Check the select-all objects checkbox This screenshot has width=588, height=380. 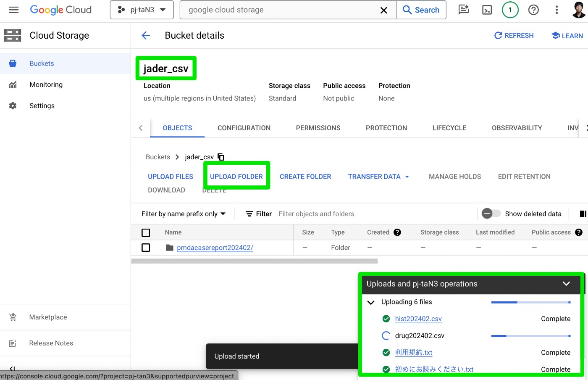(146, 232)
